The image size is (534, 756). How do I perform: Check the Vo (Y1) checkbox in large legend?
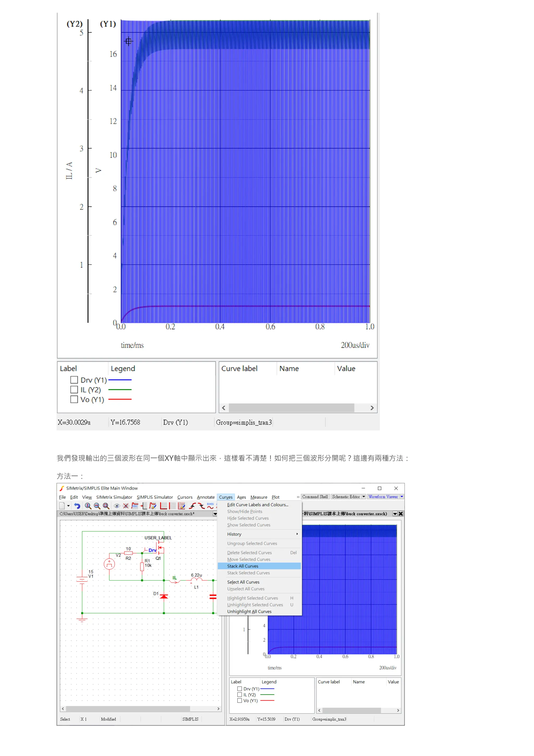74,399
